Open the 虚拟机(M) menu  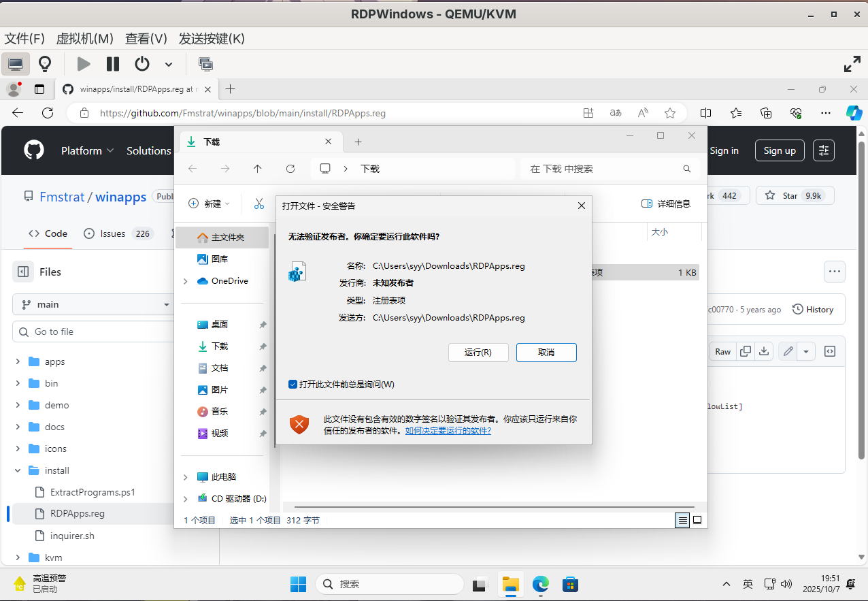point(85,39)
